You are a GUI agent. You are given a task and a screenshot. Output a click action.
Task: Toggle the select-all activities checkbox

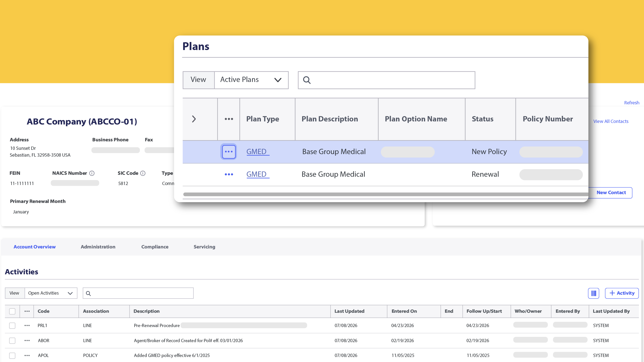coord(12,311)
